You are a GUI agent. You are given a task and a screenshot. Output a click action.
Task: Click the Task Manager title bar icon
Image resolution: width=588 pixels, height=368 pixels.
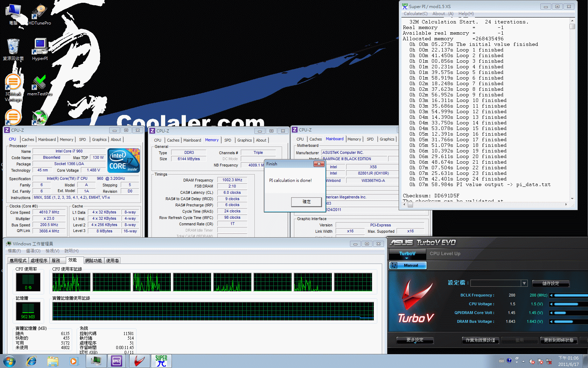tap(8, 244)
